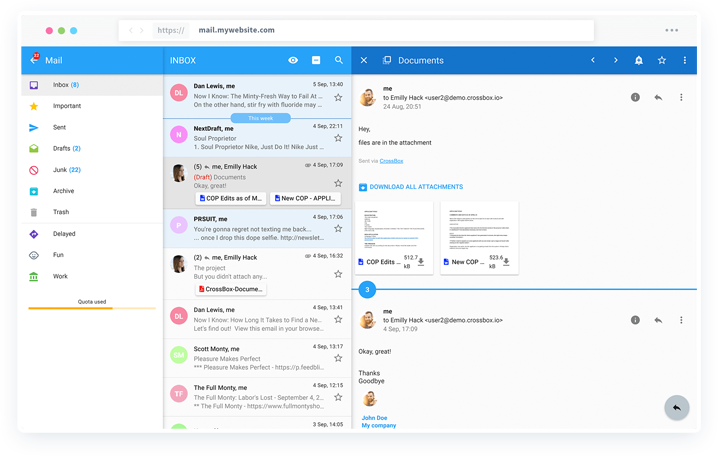Open the three-dot menu on the 24 Aug message
Viewport: 718px width, 456px height.
pyautogui.click(x=681, y=97)
